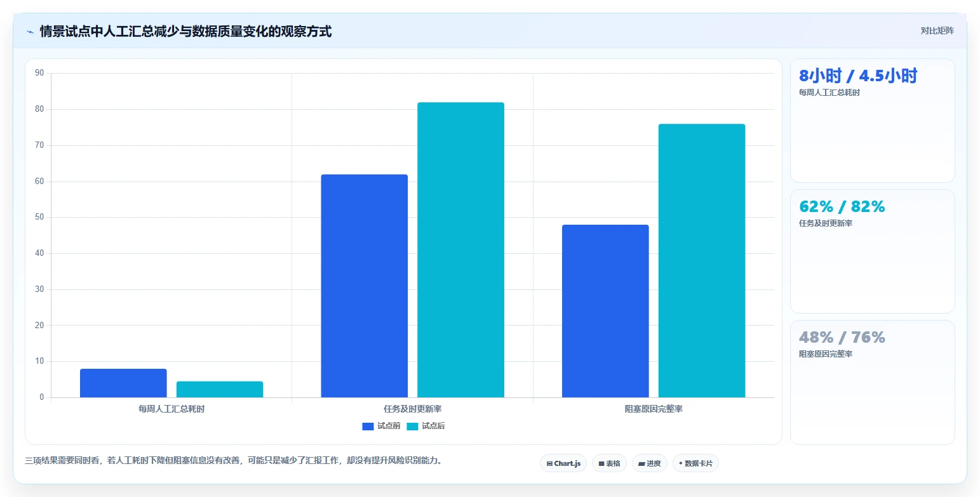
Task: Click the blue 试点前 legend swatch
Action: (x=368, y=426)
